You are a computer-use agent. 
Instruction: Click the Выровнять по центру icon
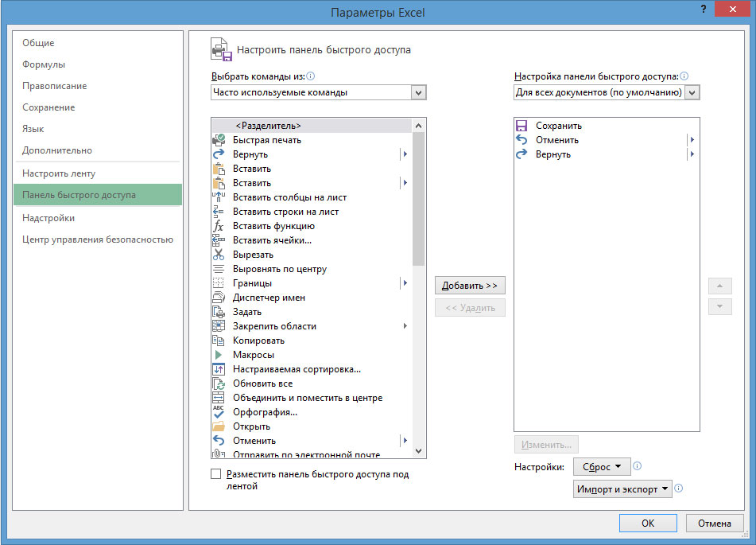219,269
